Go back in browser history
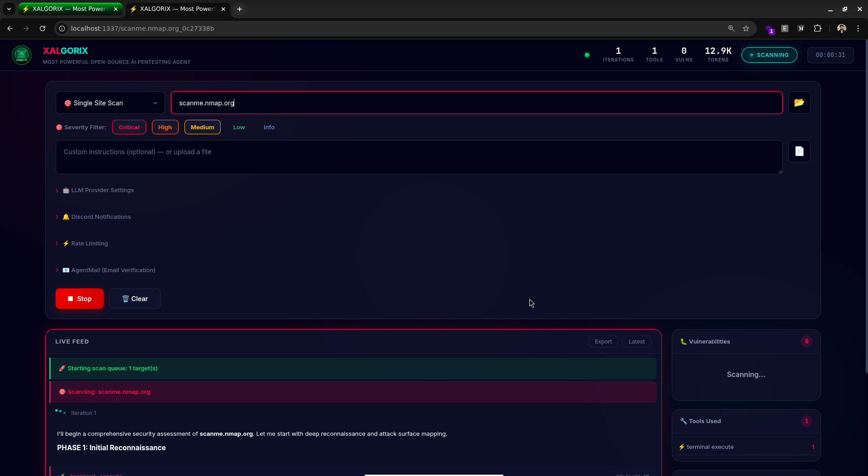This screenshot has height=476, width=868. point(10,28)
